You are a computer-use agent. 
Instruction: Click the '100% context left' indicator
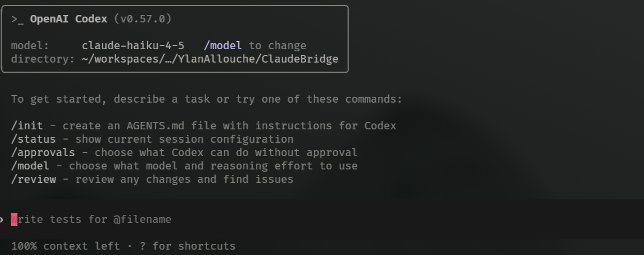65,246
